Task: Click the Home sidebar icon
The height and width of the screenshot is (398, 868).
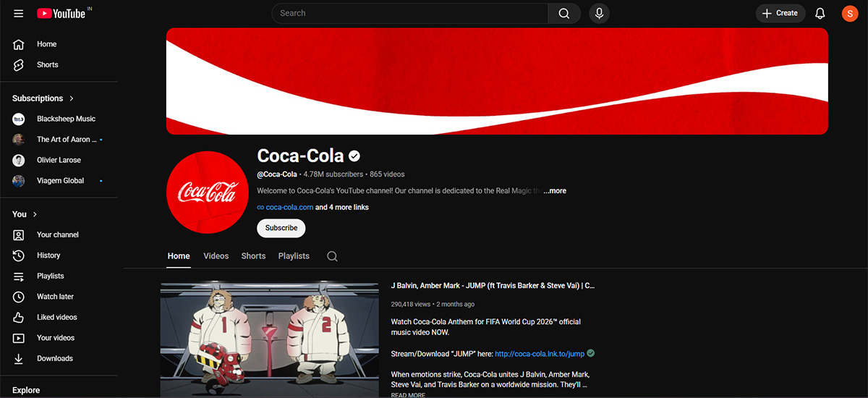Action: 19,44
